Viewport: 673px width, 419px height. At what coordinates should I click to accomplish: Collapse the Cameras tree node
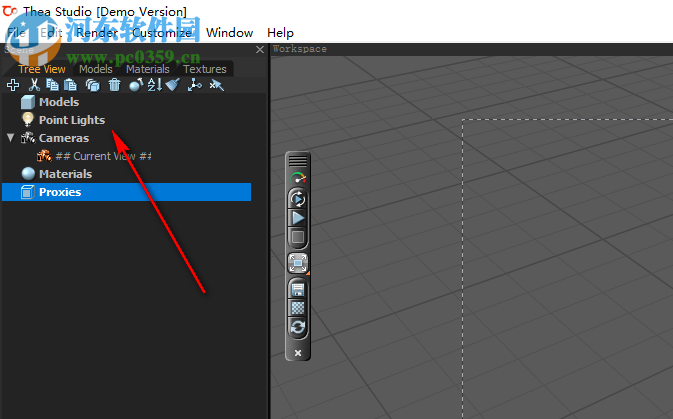[x=11, y=138]
